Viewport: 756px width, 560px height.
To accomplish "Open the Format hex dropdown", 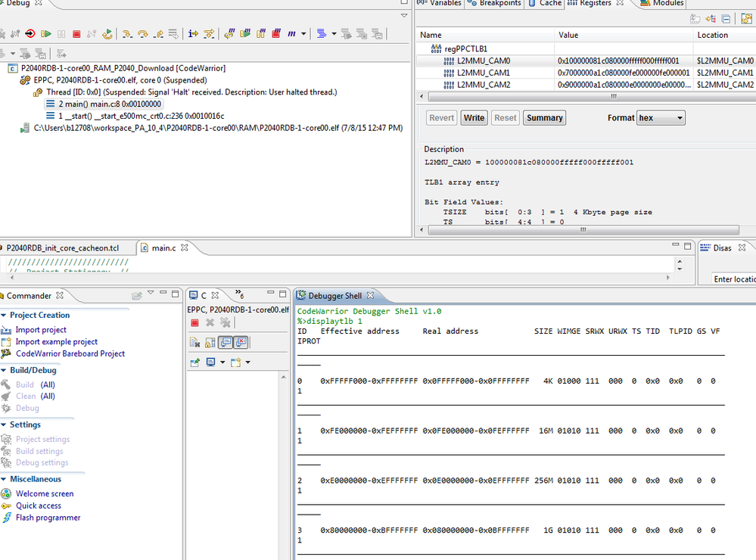I will (x=661, y=118).
